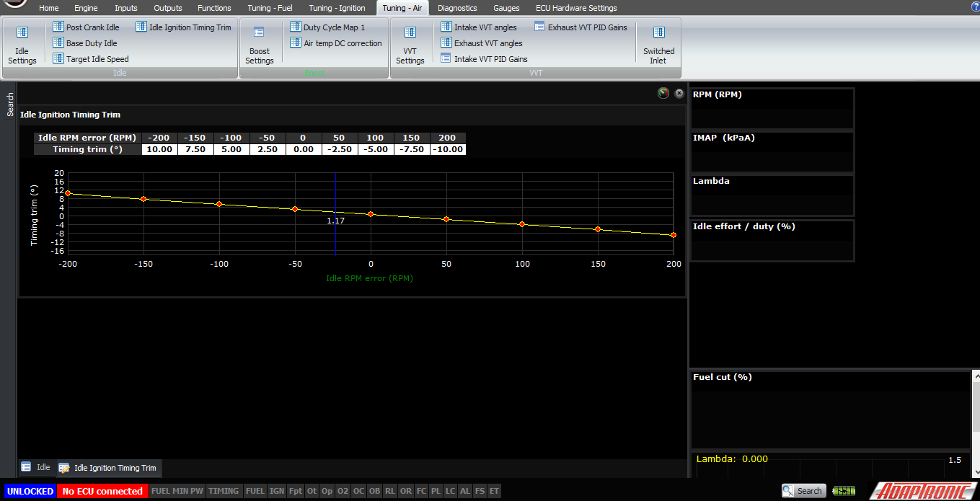
Task: Switch to the Engine tab
Action: point(86,8)
